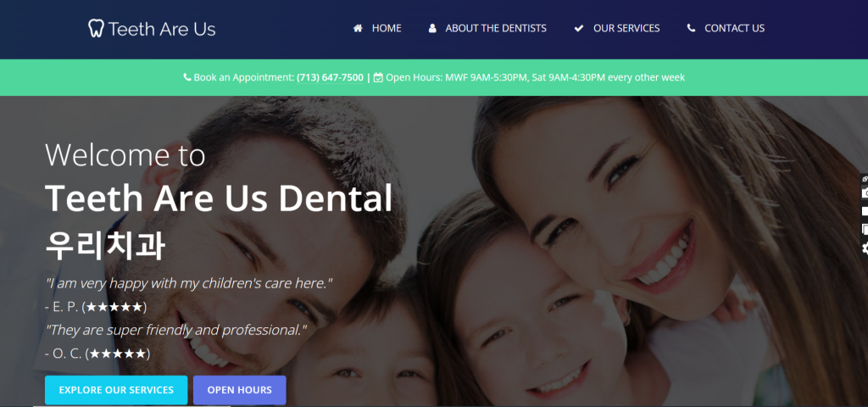Open the CONTACT US menu item

pos(735,28)
